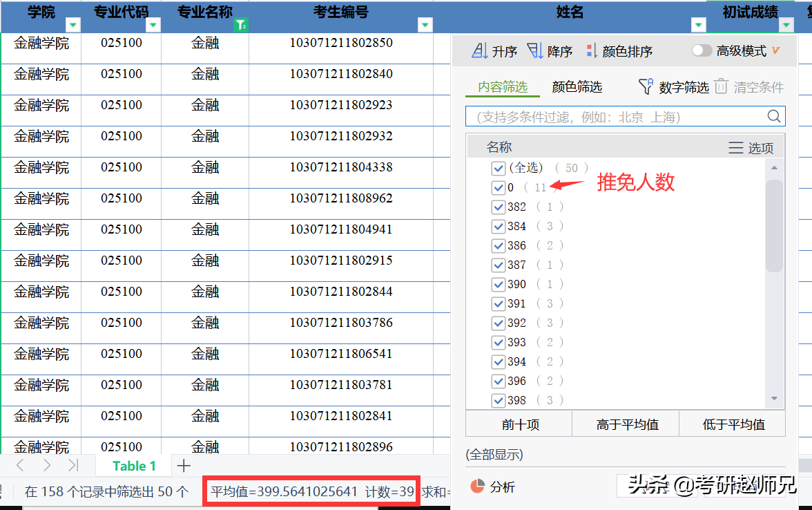
Task: Open the 分析 analysis pie chart
Action: click(x=491, y=487)
